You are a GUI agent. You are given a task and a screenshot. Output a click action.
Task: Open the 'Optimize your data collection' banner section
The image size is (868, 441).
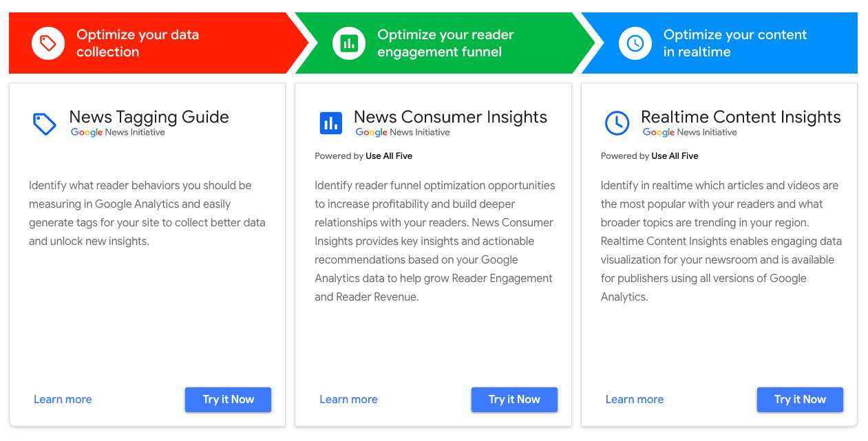pyautogui.click(x=138, y=43)
